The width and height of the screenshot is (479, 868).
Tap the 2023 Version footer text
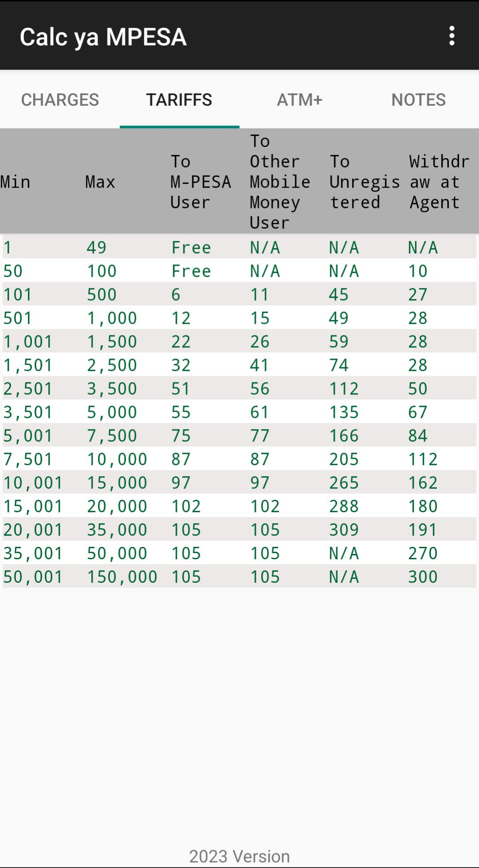239,856
